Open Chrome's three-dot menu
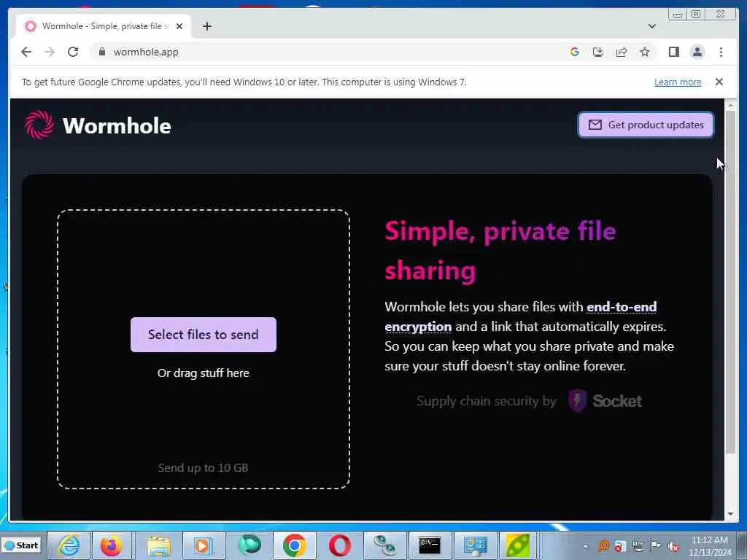This screenshot has height=560, width=747. (x=721, y=52)
